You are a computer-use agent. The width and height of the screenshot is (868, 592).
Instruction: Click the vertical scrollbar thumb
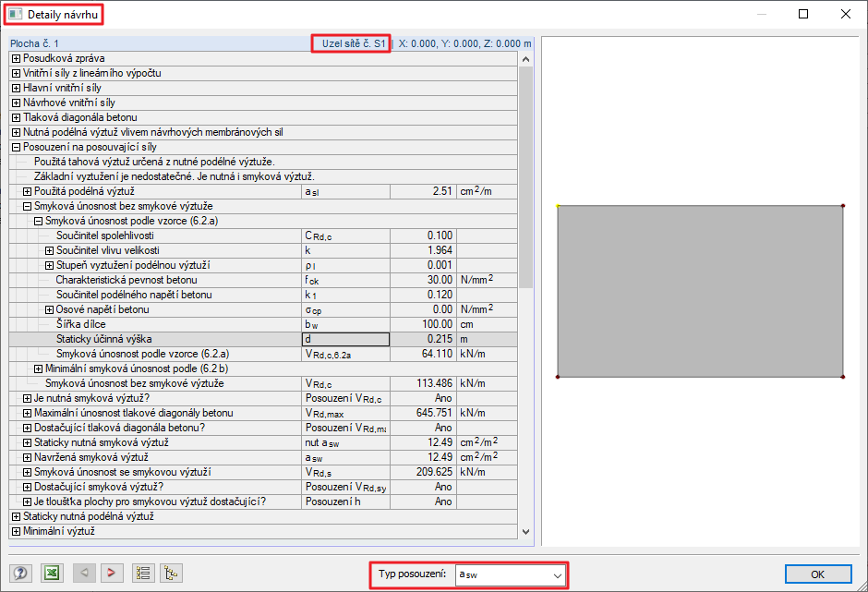(x=526, y=177)
